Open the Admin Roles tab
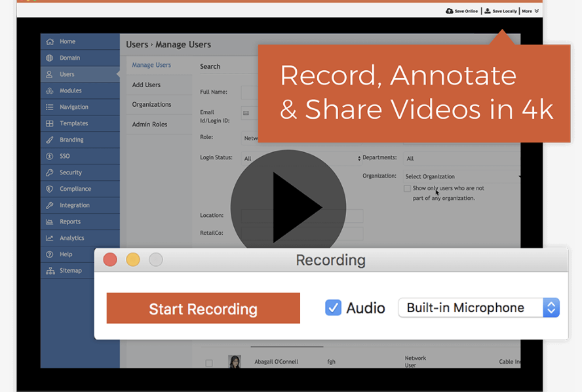This screenshot has height=392, width=582. 148,124
